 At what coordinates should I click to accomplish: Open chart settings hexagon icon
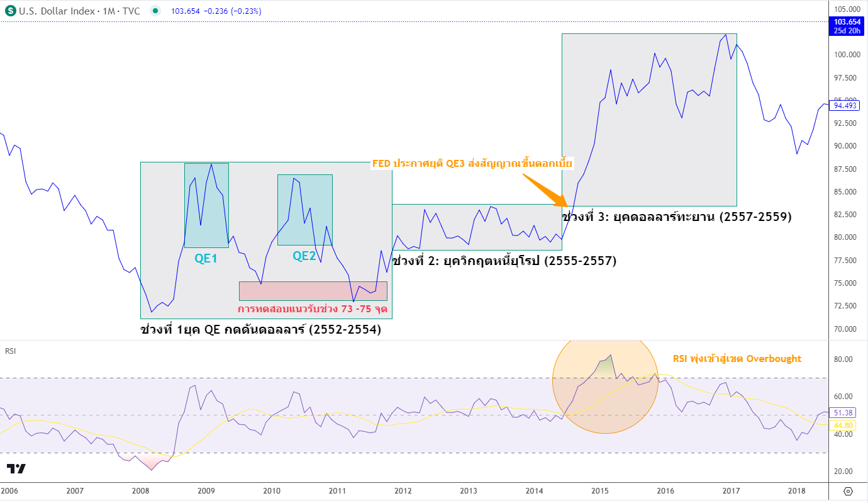click(847, 492)
